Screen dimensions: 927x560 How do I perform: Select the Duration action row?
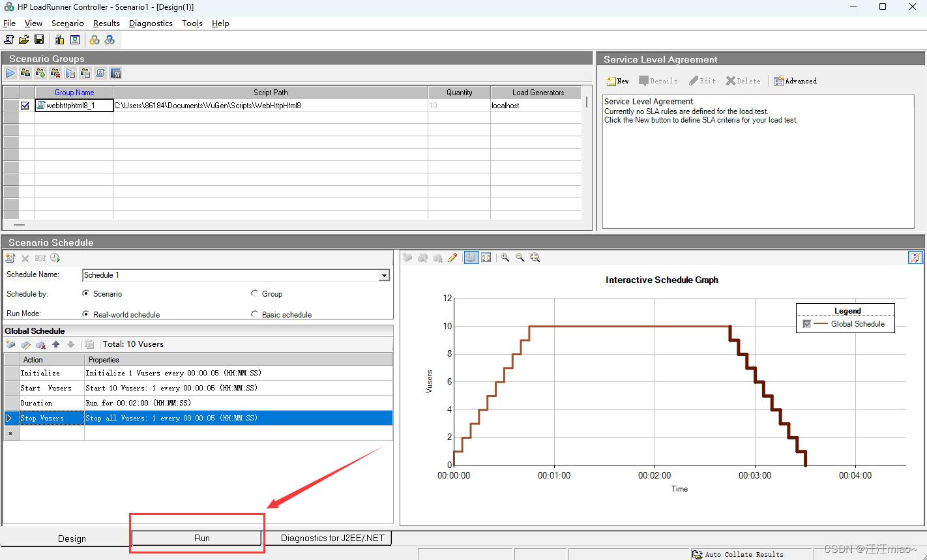tap(198, 403)
